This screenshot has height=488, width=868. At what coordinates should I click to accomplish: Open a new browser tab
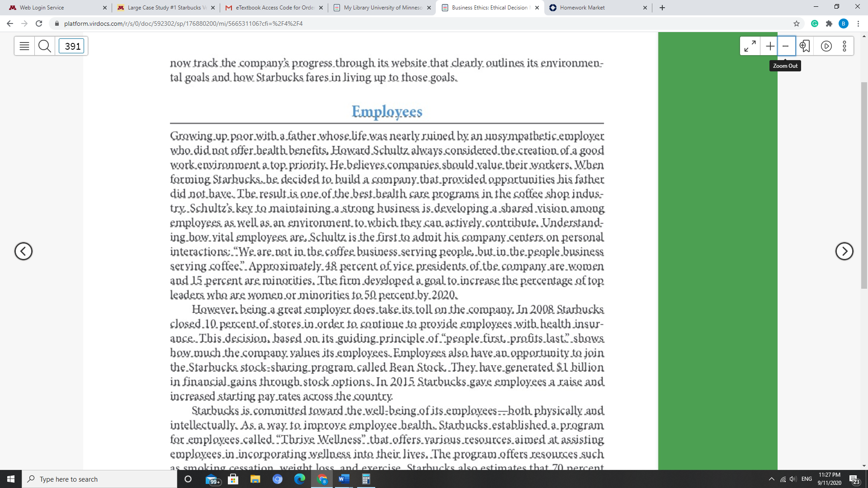662,8
